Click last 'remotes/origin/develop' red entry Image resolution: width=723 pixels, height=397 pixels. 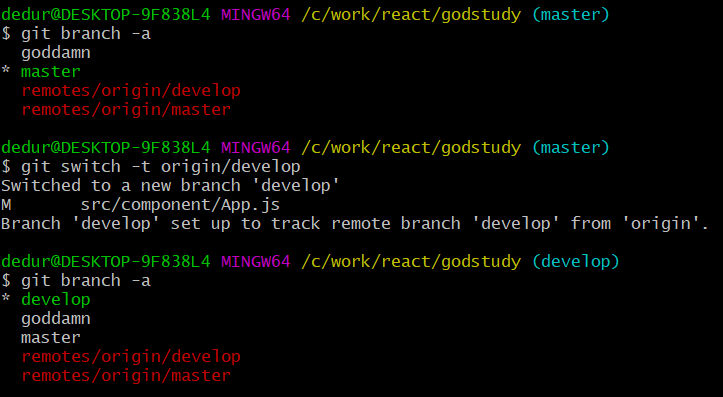pyautogui.click(x=131, y=357)
